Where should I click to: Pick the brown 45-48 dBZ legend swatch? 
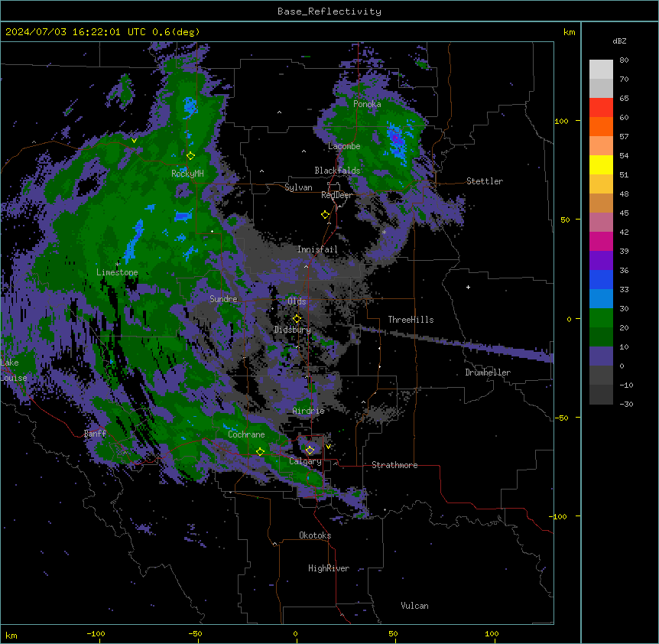click(601, 203)
